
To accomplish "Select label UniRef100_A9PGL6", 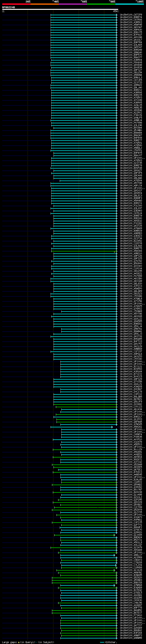I will [x=131, y=354].
